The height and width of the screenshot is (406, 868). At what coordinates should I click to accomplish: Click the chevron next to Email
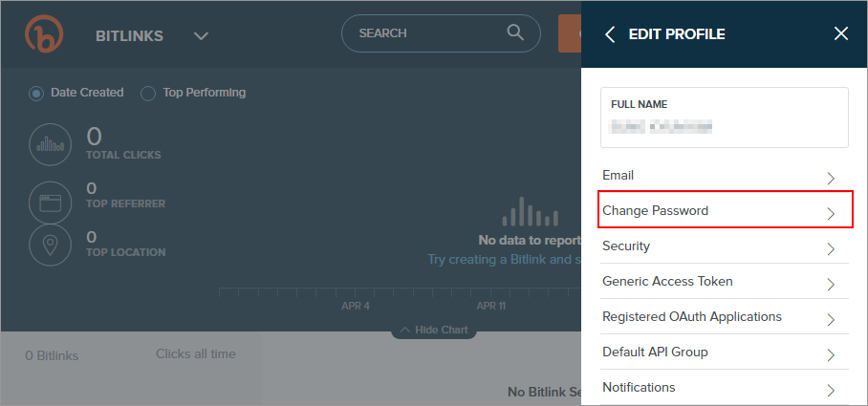pyautogui.click(x=831, y=179)
